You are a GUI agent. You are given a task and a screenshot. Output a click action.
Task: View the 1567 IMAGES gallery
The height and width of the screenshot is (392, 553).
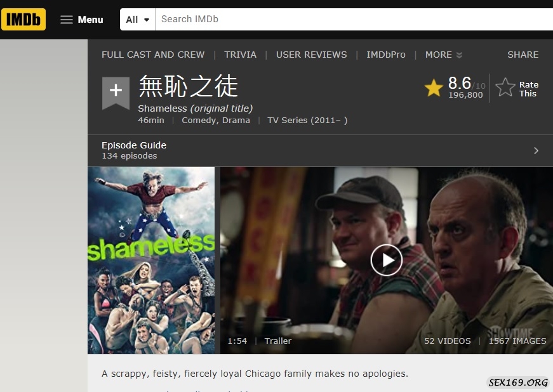[517, 341]
